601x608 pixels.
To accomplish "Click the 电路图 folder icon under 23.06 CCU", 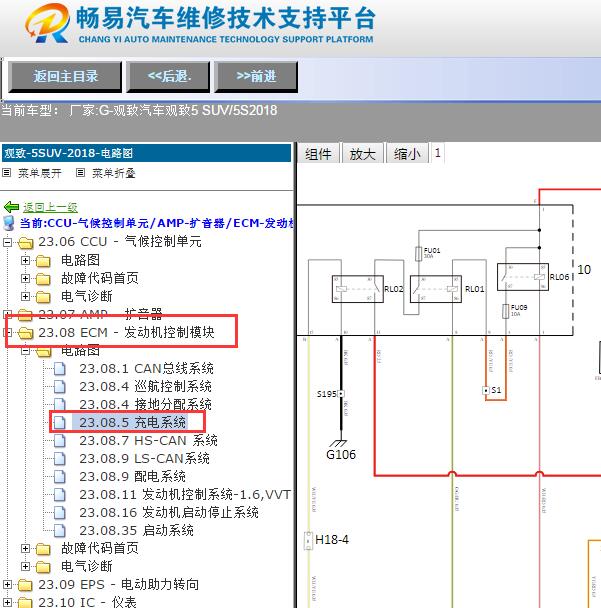I will pyautogui.click(x=43, y=261).
